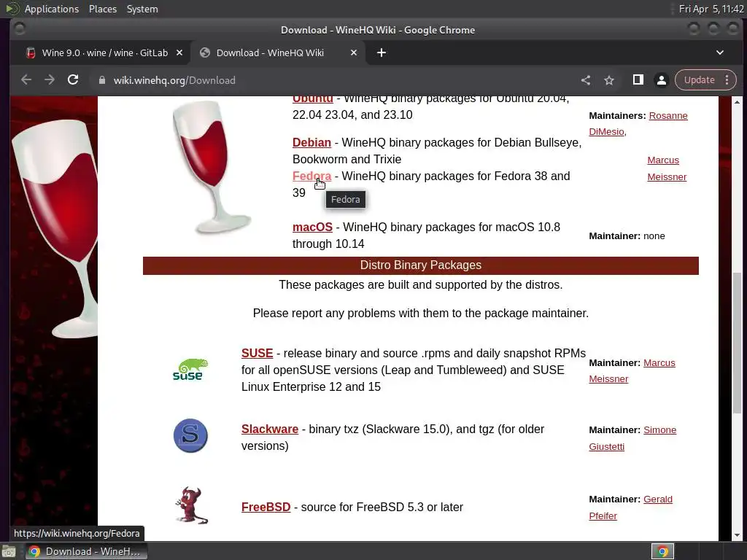Click the scrollbar down arrow
Screen dimensions: 747x560
737,535
